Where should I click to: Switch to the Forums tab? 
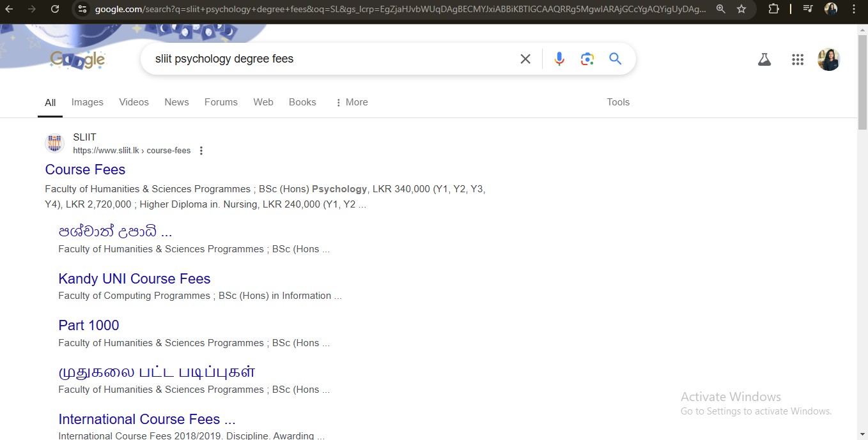click(221, 102)
